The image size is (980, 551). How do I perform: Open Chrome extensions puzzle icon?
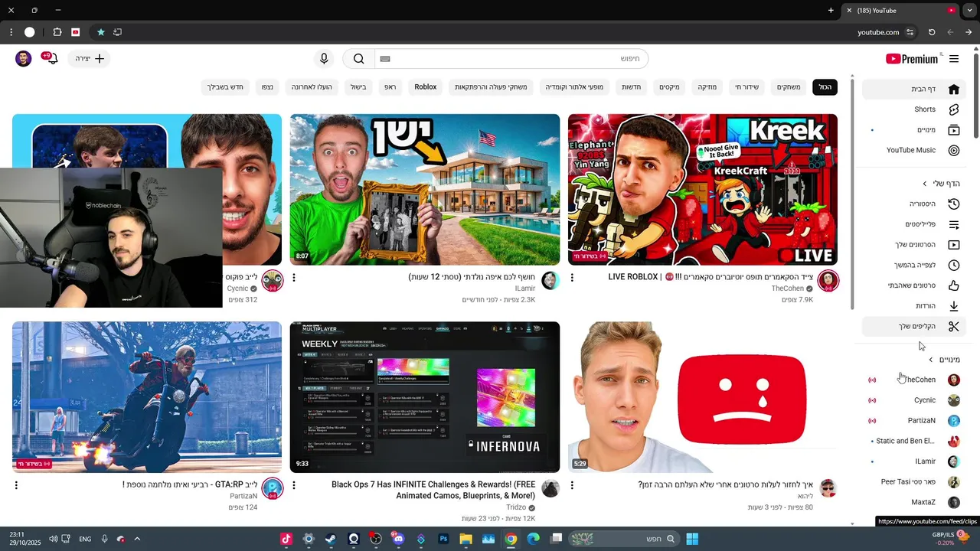[x=57, y=32]
